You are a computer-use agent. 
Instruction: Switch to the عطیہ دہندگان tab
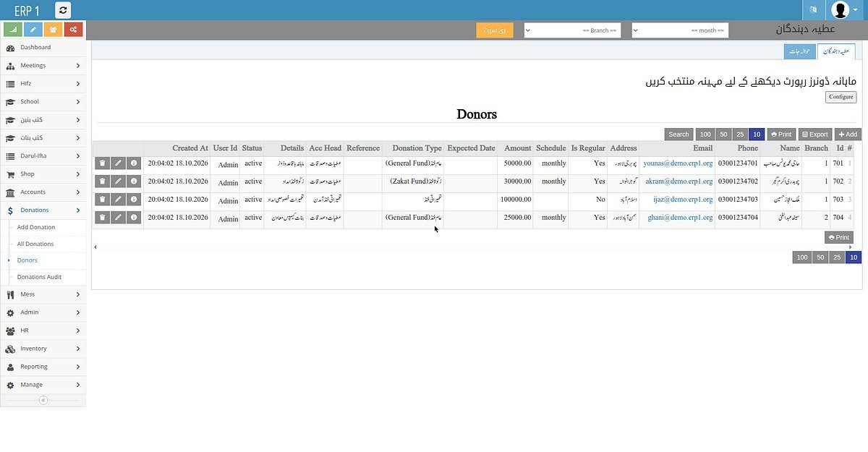(x=835, y=51)
